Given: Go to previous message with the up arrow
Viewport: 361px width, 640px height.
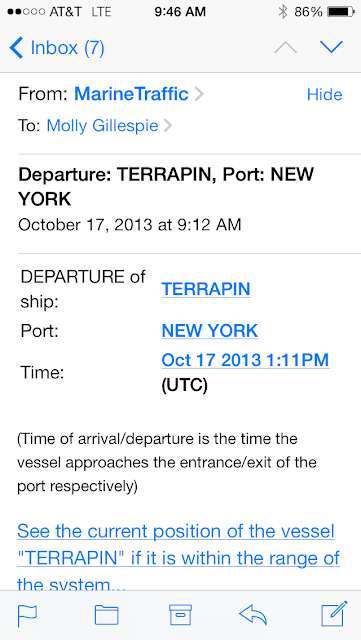Looking at the screenshot, I should point(285,48).
